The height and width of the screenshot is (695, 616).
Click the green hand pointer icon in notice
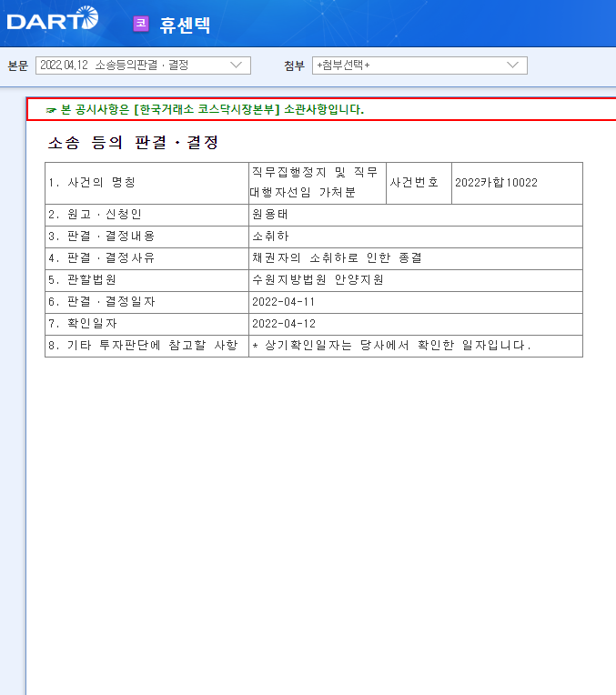(x=52, y=110)
